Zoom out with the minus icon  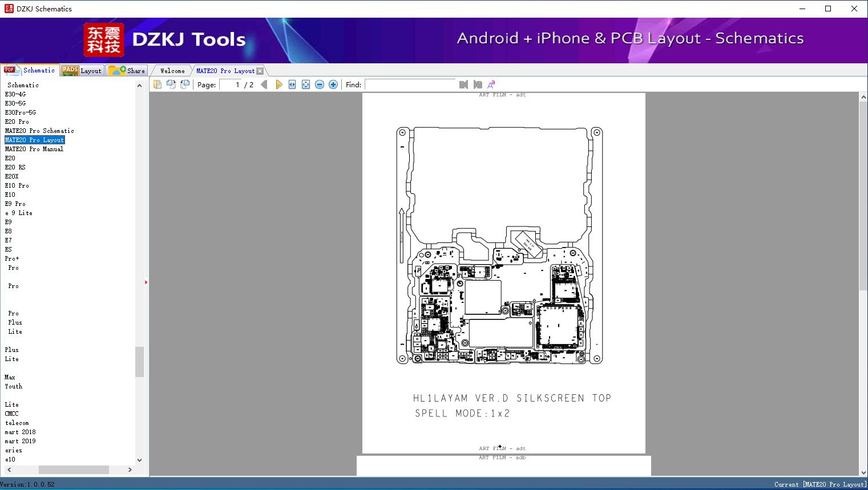pyautogui.click(x=320, y=84)
